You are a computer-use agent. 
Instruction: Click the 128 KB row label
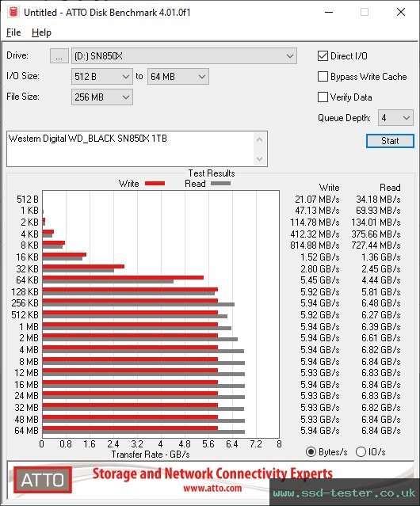[25, 291]
